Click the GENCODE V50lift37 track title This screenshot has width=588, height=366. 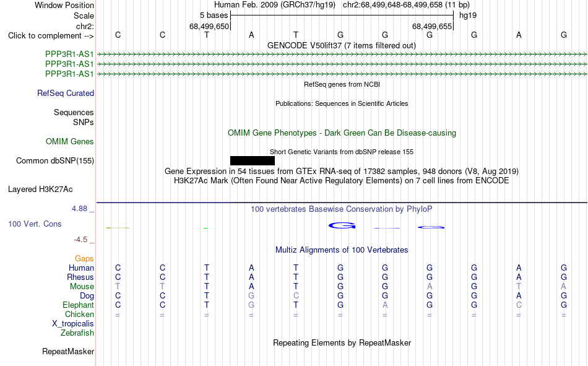point(342,45)
